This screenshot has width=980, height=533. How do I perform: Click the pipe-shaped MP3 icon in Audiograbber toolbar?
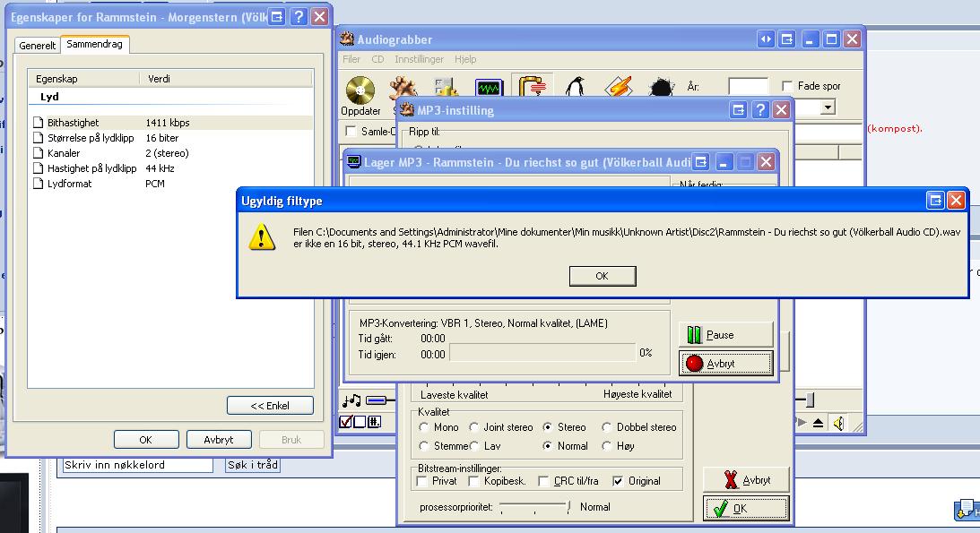tap(533, 86)
